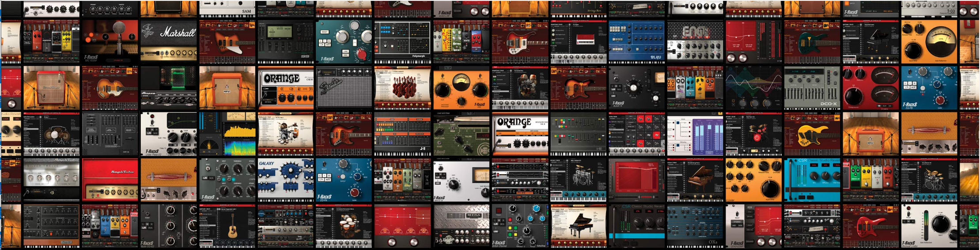Select the Orange Rockerverb MK II thumbnail

point(519,134)
